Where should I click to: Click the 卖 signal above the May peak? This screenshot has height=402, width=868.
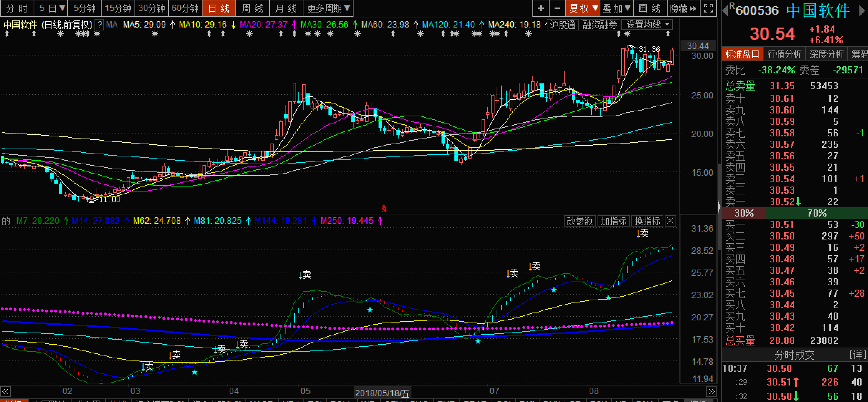tap(305, 275)
